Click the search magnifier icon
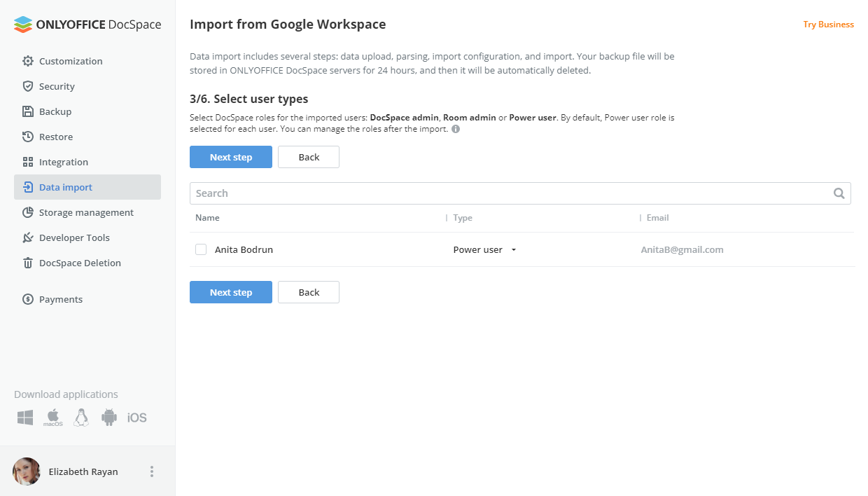The image size is (868, 496). [839, 193]
